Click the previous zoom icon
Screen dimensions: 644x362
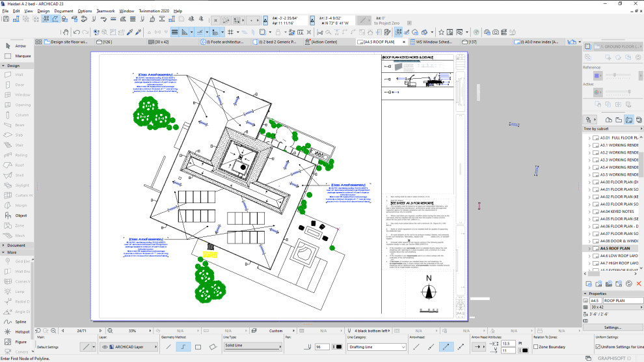pos(38,330)
